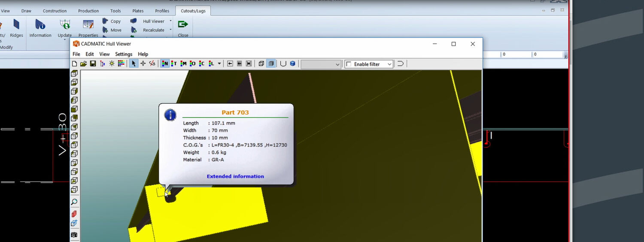Click the Update ribbon button icon
The width and height of the screenshot is (644, 242).
click(x=65, y=25)
